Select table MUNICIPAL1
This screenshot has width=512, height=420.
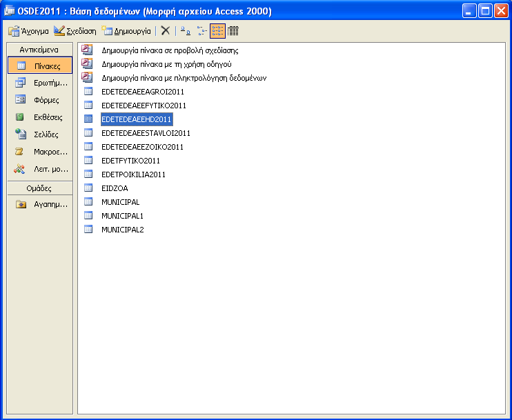point(122,216)
